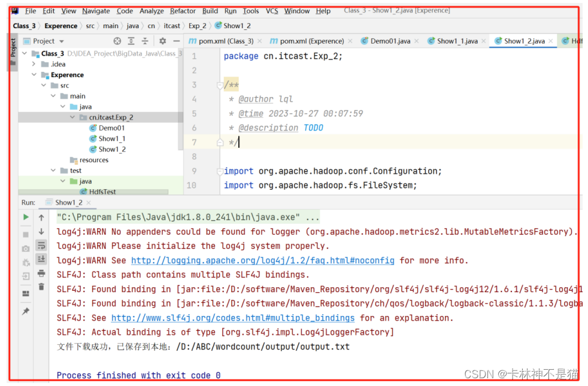
Task: Select Show1_2 class in project tree
Action: (x=107, y=149)
